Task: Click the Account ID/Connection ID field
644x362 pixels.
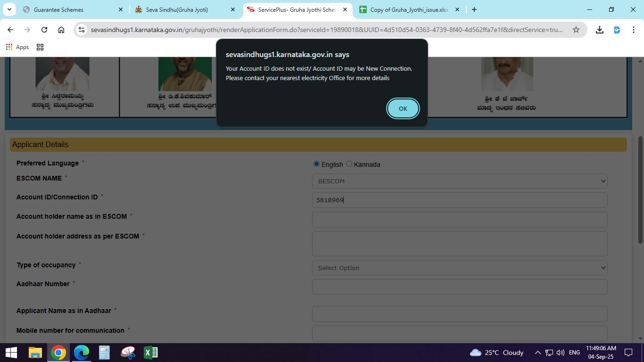Action: (460, 200)
